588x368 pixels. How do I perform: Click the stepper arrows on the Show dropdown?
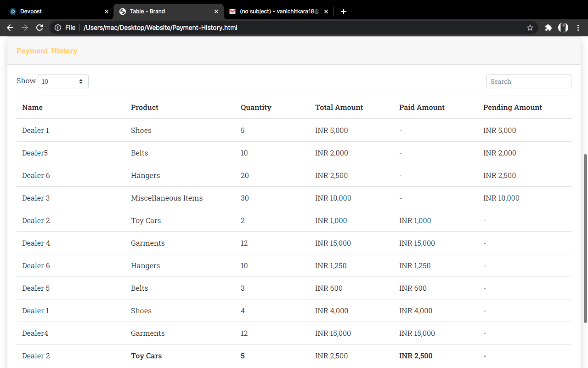point(82,81)
